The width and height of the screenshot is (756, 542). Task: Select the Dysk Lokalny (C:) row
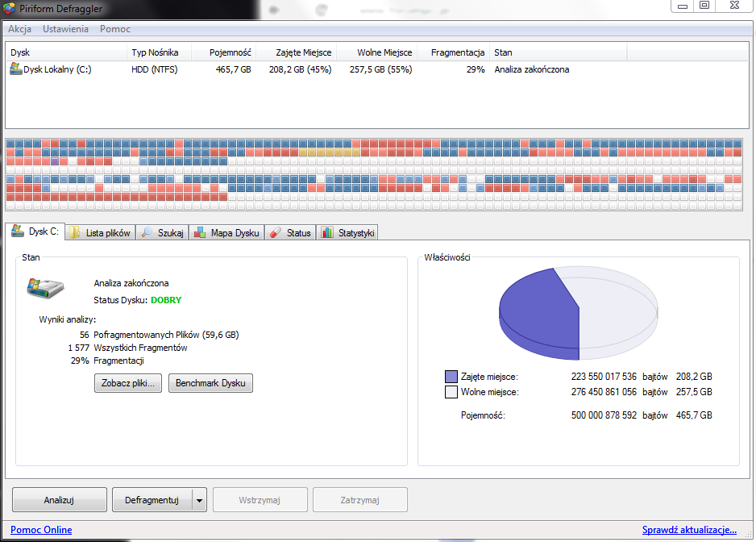point(377,69)
